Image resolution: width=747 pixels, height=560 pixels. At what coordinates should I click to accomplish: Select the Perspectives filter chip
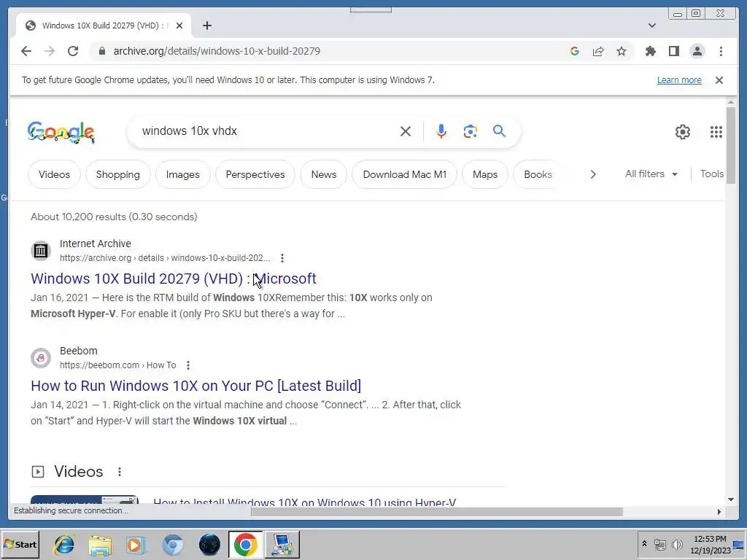255,174
